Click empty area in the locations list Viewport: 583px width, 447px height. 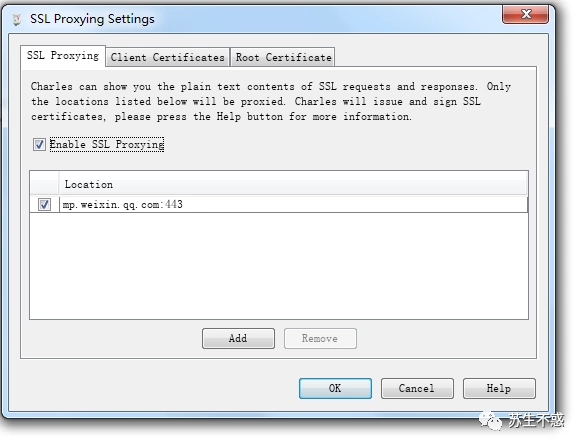tap(278, 266)
